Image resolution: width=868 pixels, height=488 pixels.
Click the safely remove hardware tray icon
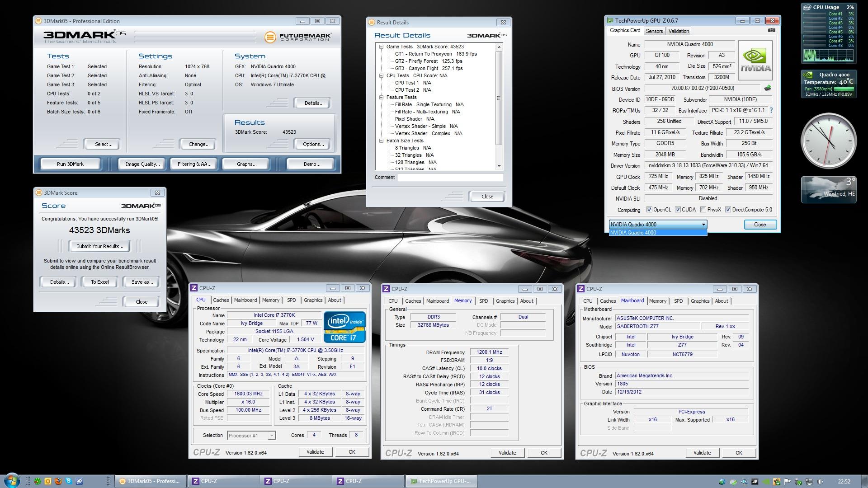point(798,482)
